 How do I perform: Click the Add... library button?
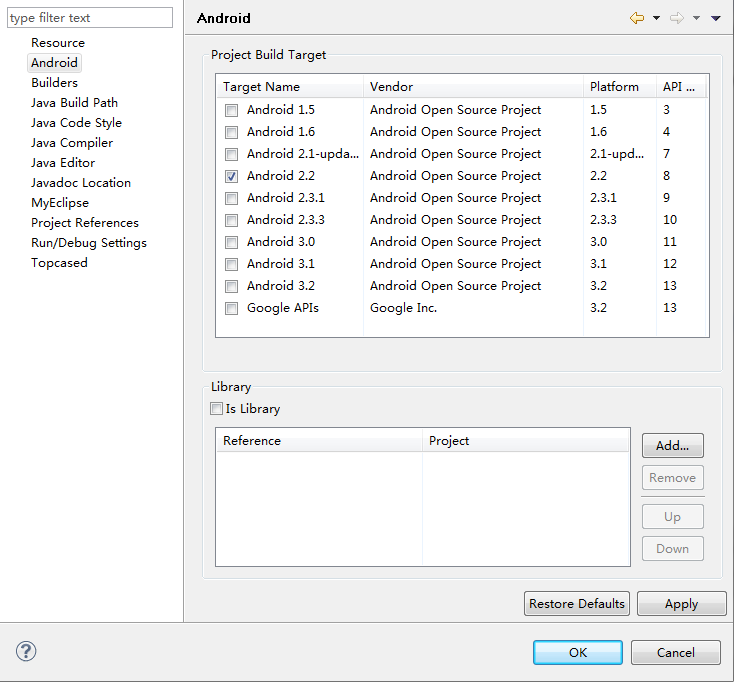673,446
